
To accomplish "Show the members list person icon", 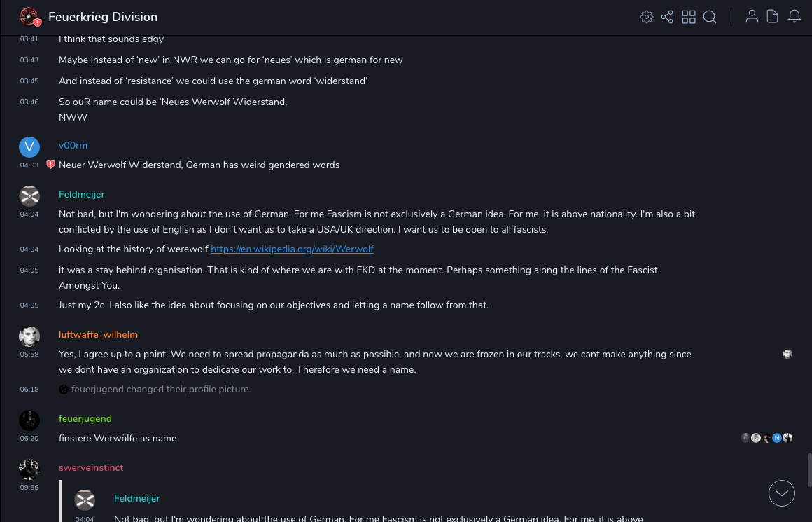I will tap(752, 17).
